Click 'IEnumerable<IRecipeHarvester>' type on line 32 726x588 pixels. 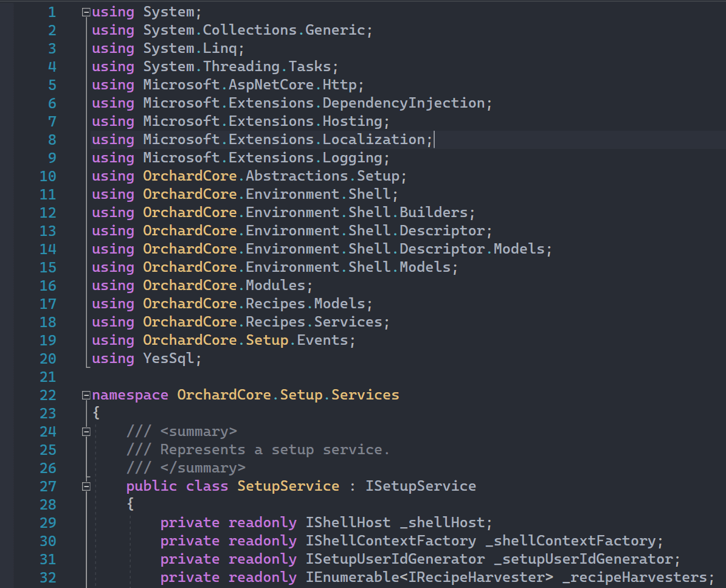coord(429,577)
